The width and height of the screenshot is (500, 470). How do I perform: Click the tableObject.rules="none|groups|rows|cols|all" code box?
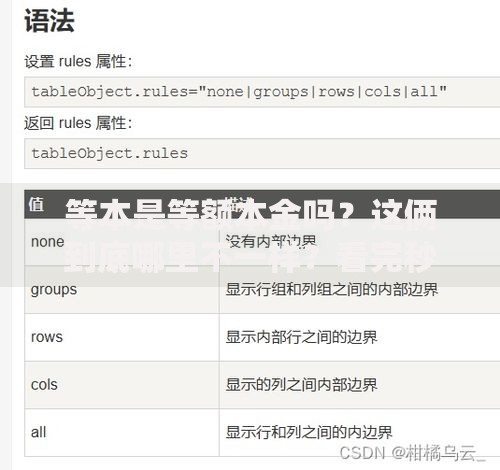pyautogui.click(x=262, y=92)
